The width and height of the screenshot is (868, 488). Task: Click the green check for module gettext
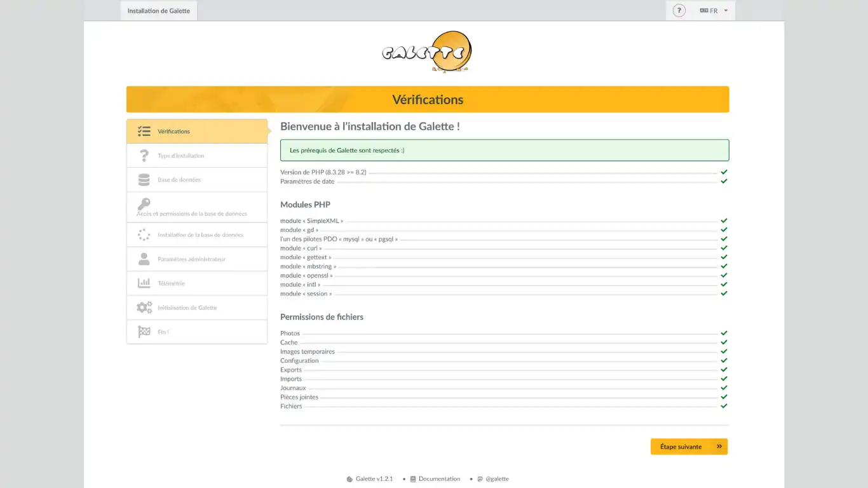724,257
